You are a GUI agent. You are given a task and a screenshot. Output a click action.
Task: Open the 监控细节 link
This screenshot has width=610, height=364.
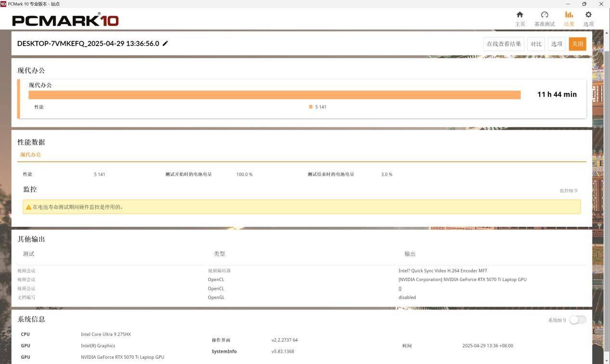pos(569,191)
